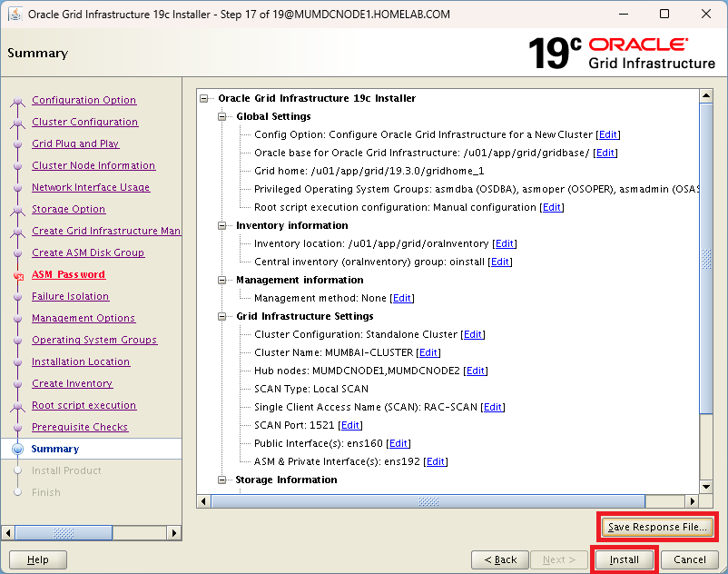The height and width of the screenshot is (574, 728).
Task: Click scroll-up arrow in summary tree
Action: click(706, 96)
